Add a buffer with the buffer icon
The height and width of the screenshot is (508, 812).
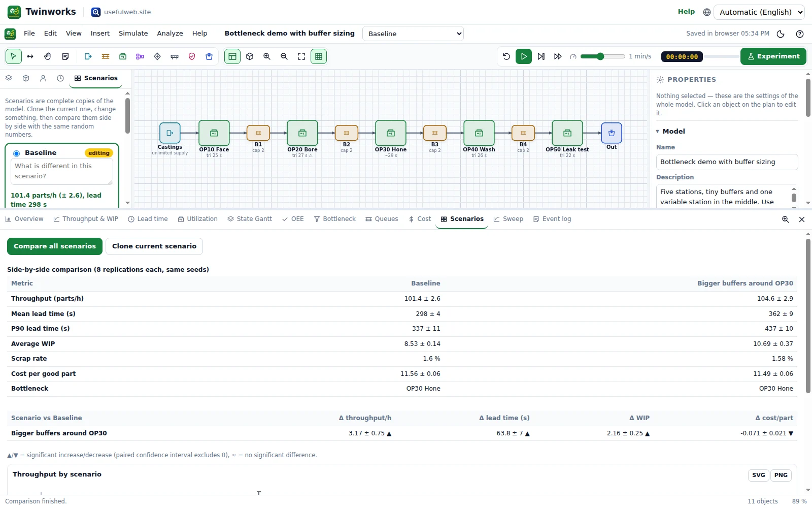click(106, 56)
